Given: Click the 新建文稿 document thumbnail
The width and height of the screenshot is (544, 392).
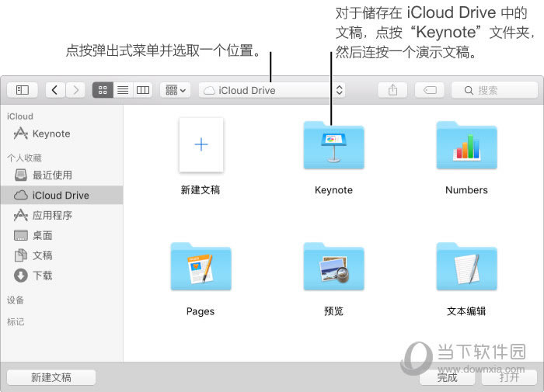Looking at the screenshot, I should (x=201, y=145).
